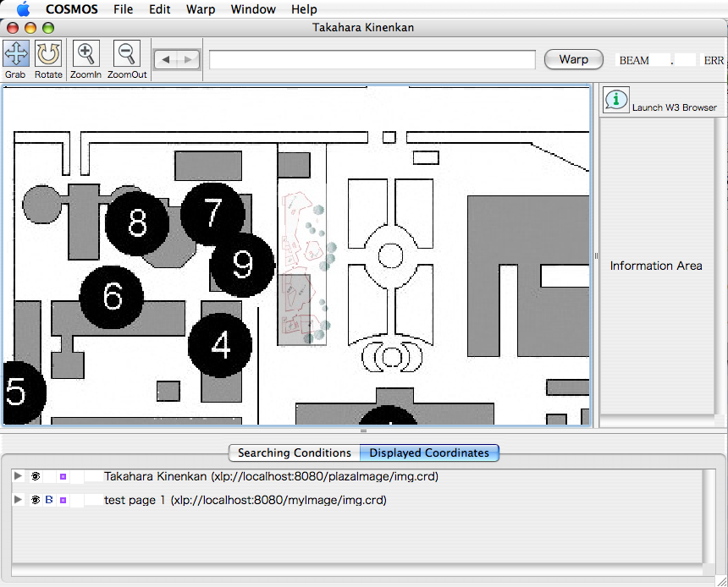This screenshot has height=587, width=728.
Task: Click map marker number 7
Action: [x=212, y=214]
